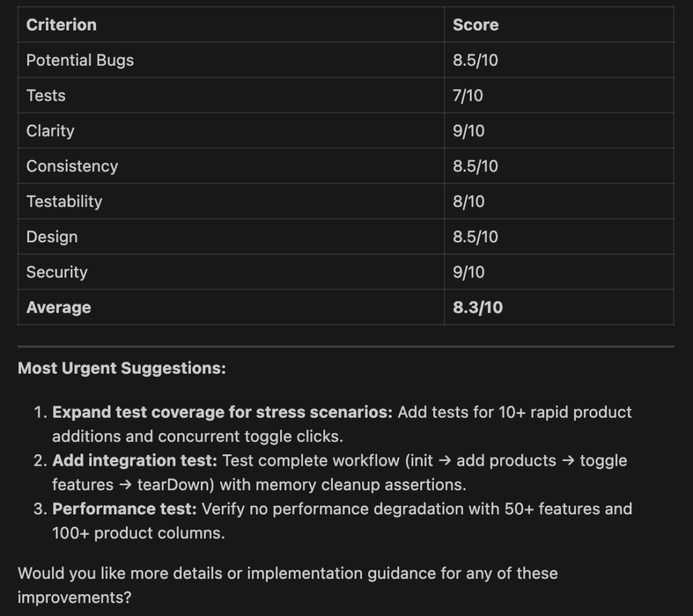Select the Testability criterion cell

tap(64, 201)
